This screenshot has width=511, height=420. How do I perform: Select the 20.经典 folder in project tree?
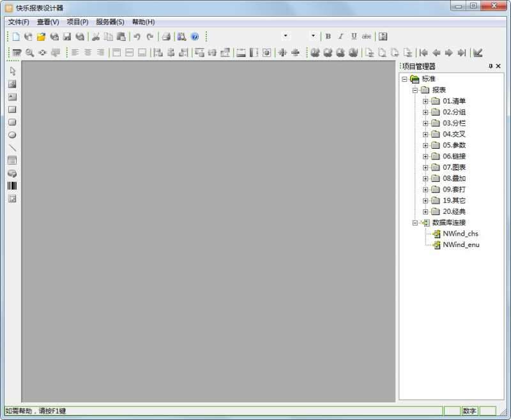coord(454,211)
